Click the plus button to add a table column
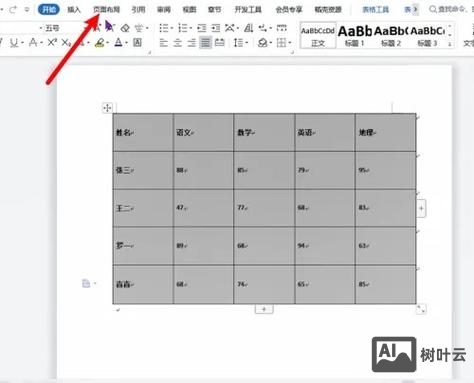Screen dimensions: 474x383 tap(421, 208)
